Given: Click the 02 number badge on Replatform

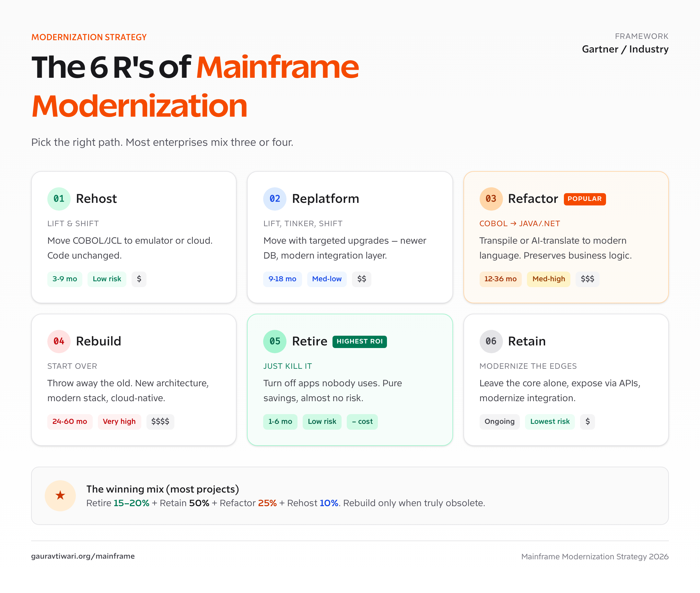Looking at the screenshot, I should pos(275,199).
